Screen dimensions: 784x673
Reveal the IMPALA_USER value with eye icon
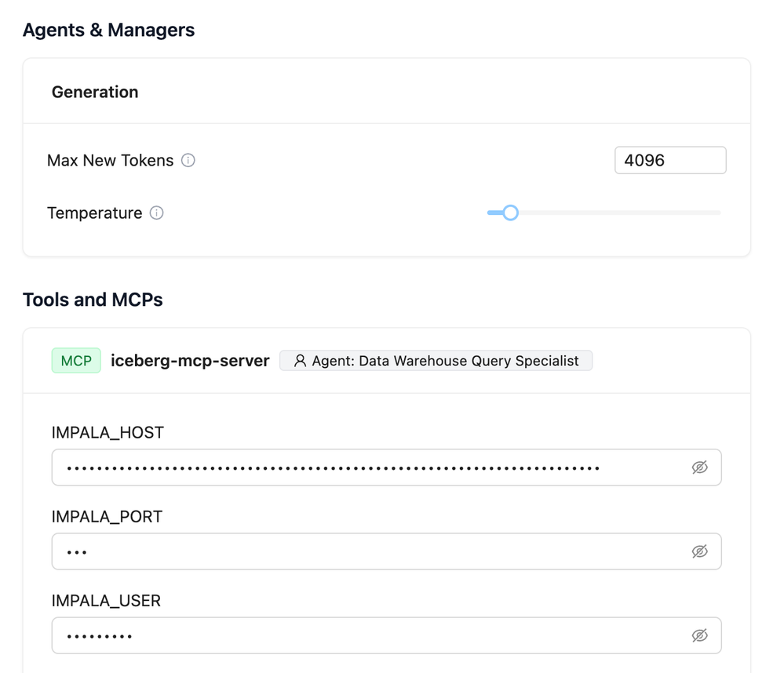click(x=699, y=635)
